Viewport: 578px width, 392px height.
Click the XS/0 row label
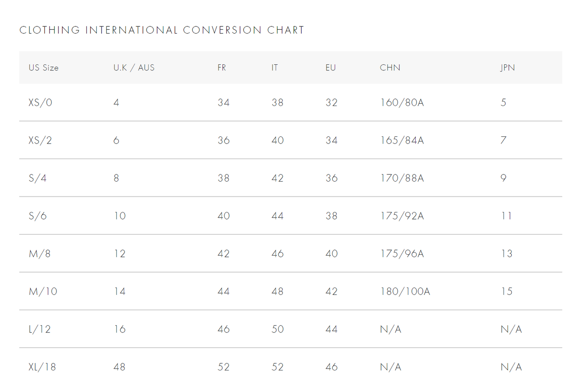click(40, 102)
